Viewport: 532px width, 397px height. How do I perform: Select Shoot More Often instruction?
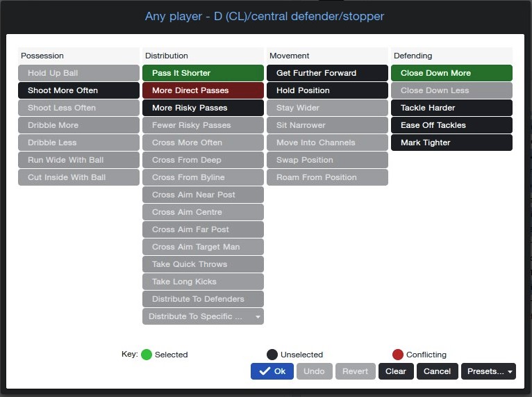pyautogui.click(x=78, y=90)
